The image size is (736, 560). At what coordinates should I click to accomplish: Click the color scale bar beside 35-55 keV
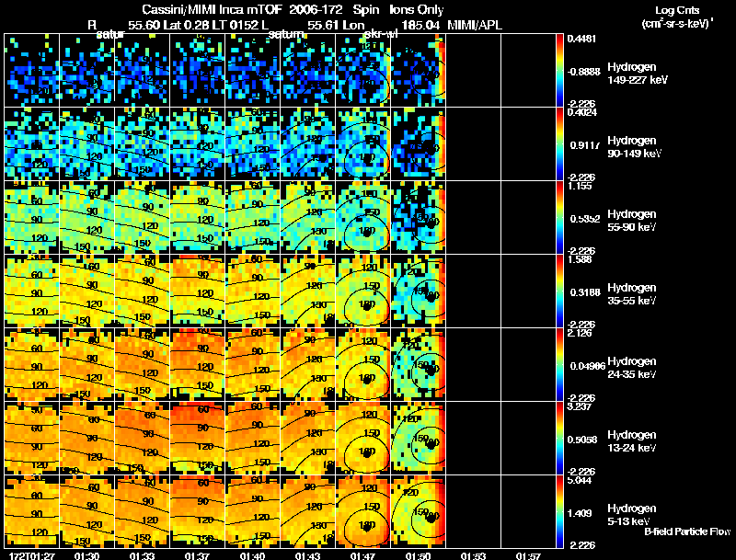[559, 291]
